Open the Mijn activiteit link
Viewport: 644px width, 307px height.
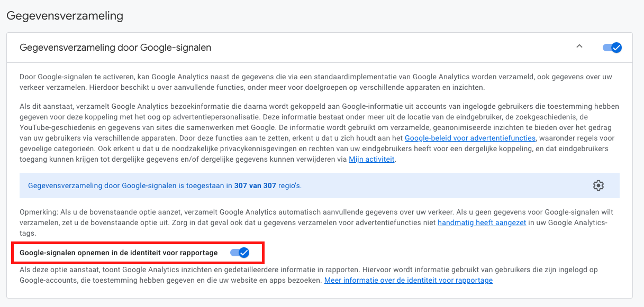point(371,159)
